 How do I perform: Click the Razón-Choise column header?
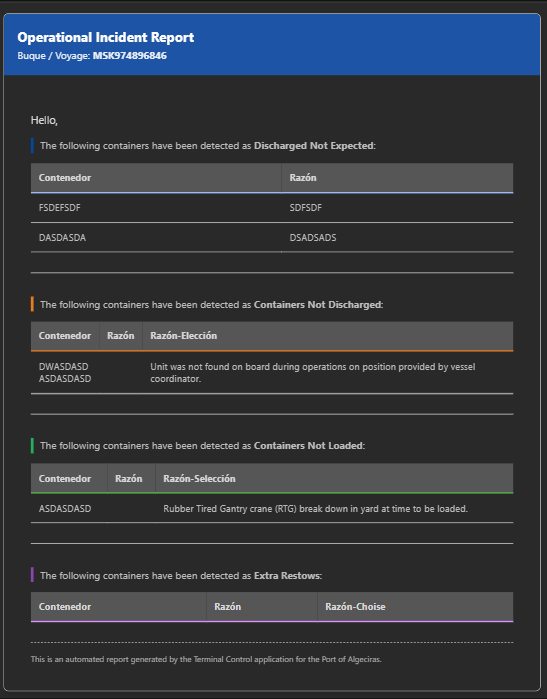point(355,607)
